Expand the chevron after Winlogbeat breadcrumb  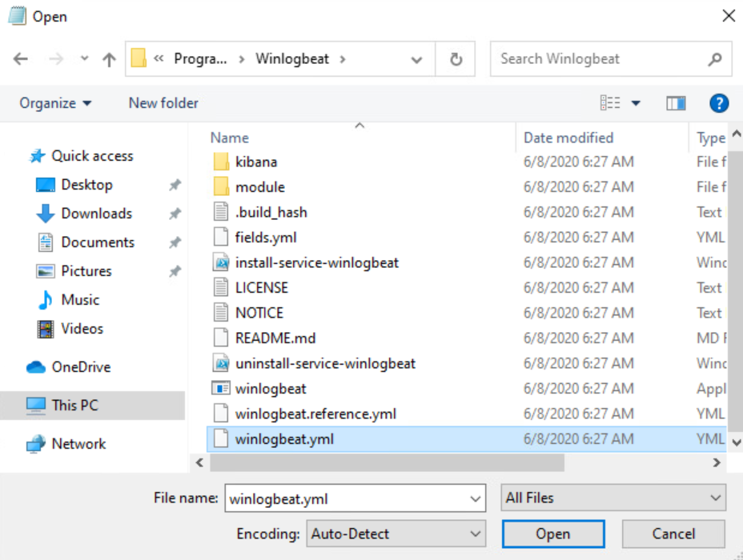coord(343,59)
